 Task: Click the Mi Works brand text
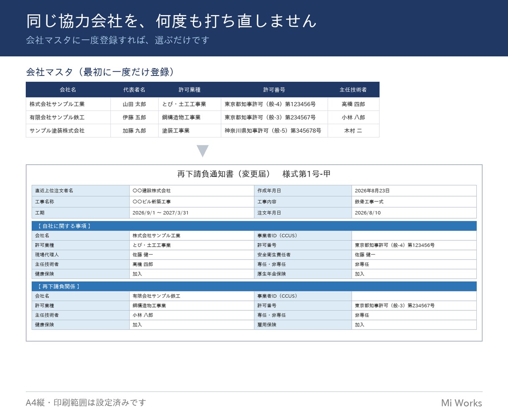[x=461, y=403]
